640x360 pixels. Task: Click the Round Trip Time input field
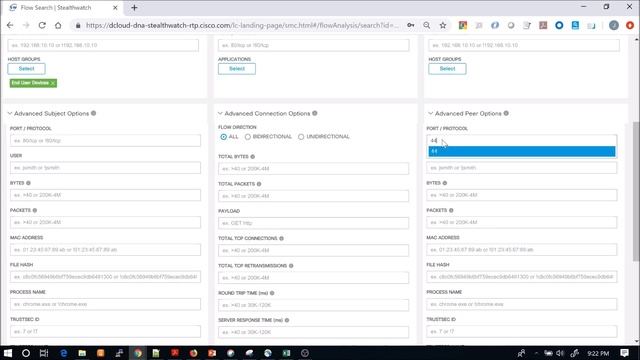[313, 305]
